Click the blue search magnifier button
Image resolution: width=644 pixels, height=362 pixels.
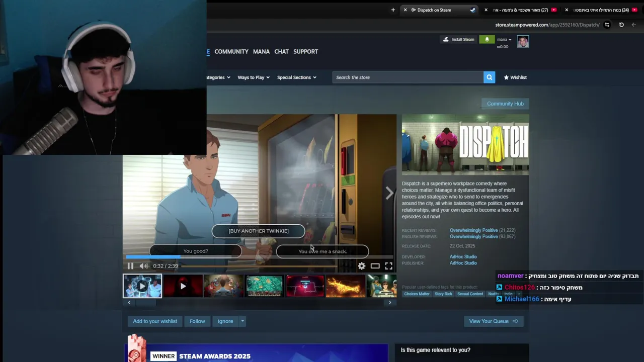click(x=489, y=77)
